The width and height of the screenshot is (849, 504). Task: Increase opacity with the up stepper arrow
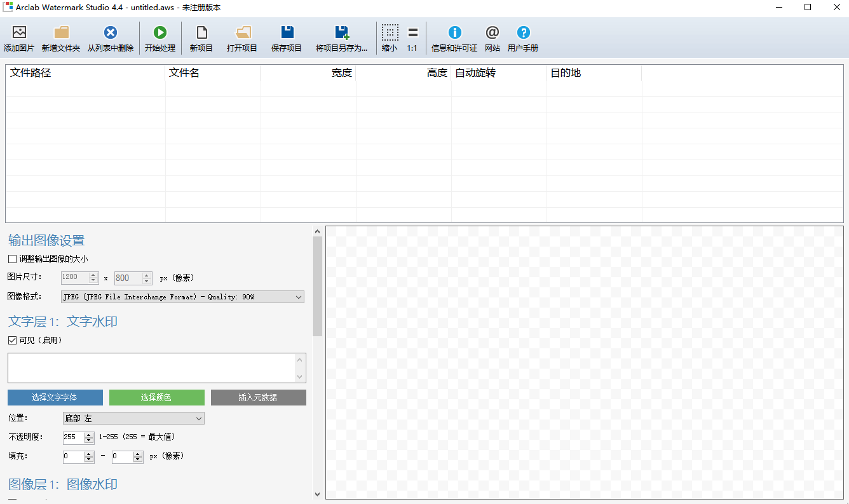tap(89, 435)
